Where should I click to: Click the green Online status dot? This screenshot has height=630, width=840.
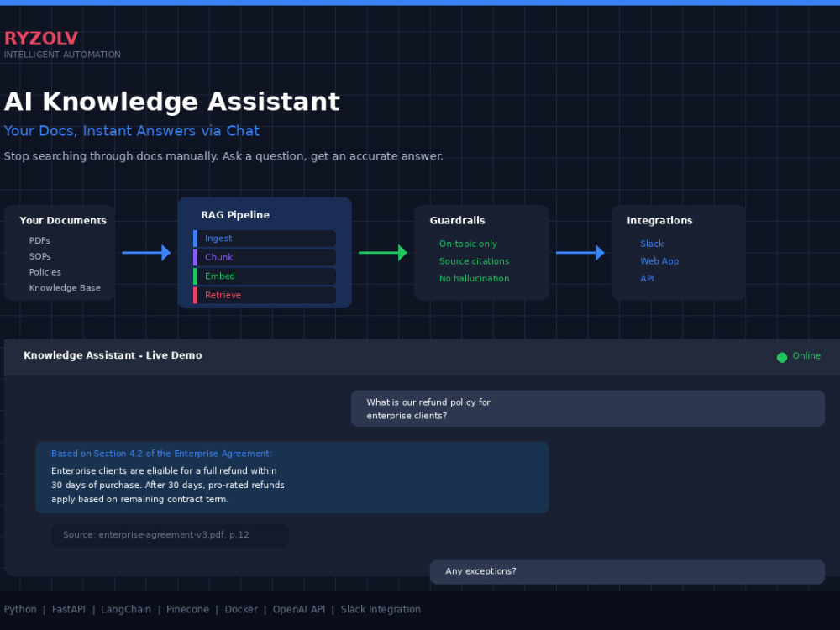click(x=781, y=357)
